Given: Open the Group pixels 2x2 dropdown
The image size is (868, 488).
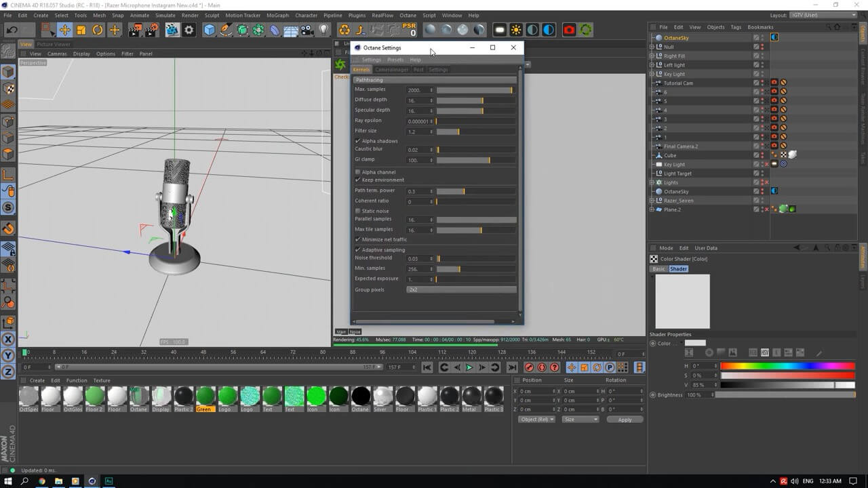Looking at the screenshot, I should pyautogui.click(x=461, y=289).
